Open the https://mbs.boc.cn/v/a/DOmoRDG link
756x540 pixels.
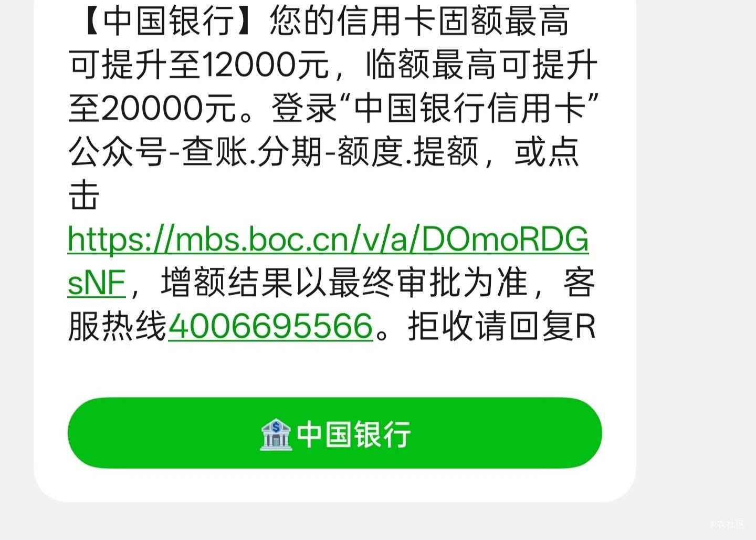coord(328,239)
